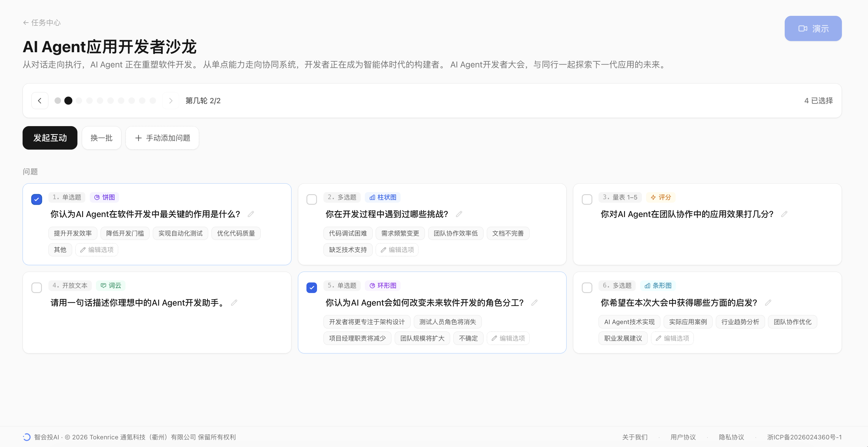Image resolution: width=868 pixels, height=447 pixels.
Task: Go to previous round with left chevron
Action: 40,100
